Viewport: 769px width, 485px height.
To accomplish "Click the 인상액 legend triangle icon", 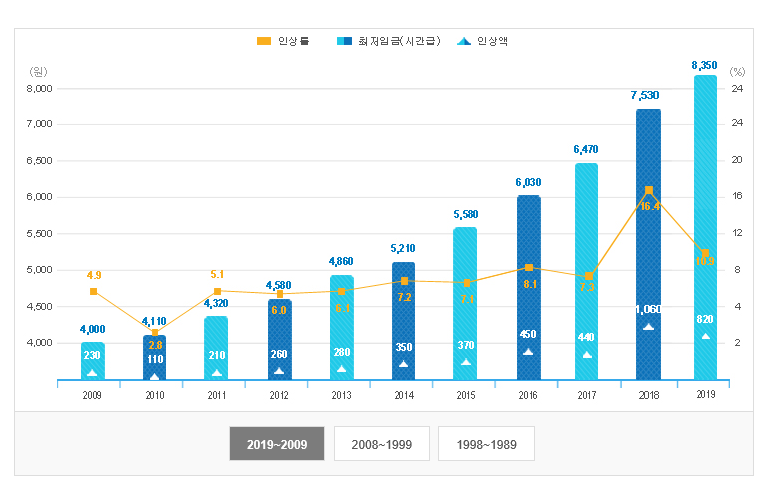I will (x=463, y=41).
